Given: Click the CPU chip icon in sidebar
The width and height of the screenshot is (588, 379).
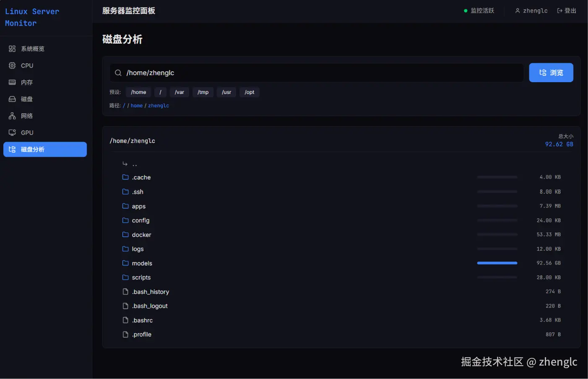Looking at the screenshot, I should coord(12,65).
